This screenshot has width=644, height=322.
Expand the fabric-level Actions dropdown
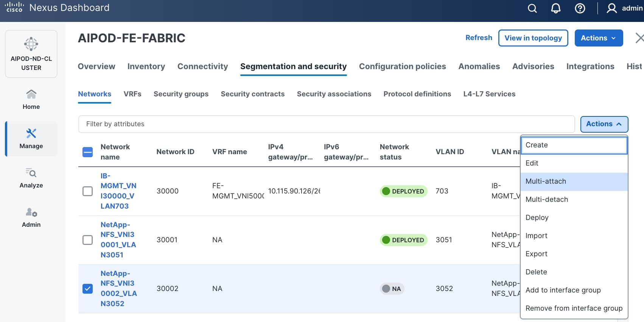click(x=598, y=38)
